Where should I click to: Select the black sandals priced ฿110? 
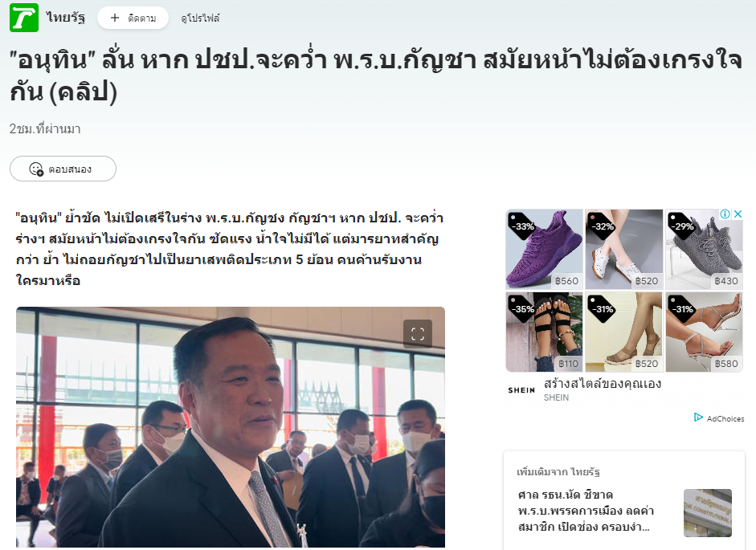pos(545,332)
